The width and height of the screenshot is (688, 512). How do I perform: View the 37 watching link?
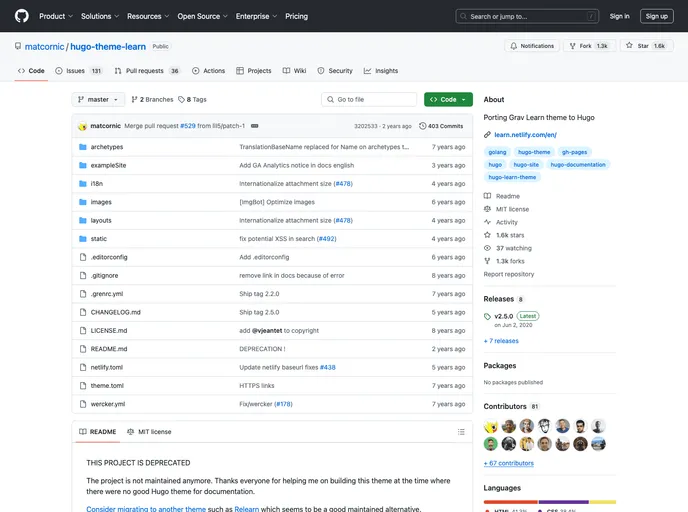click(508, 248)
